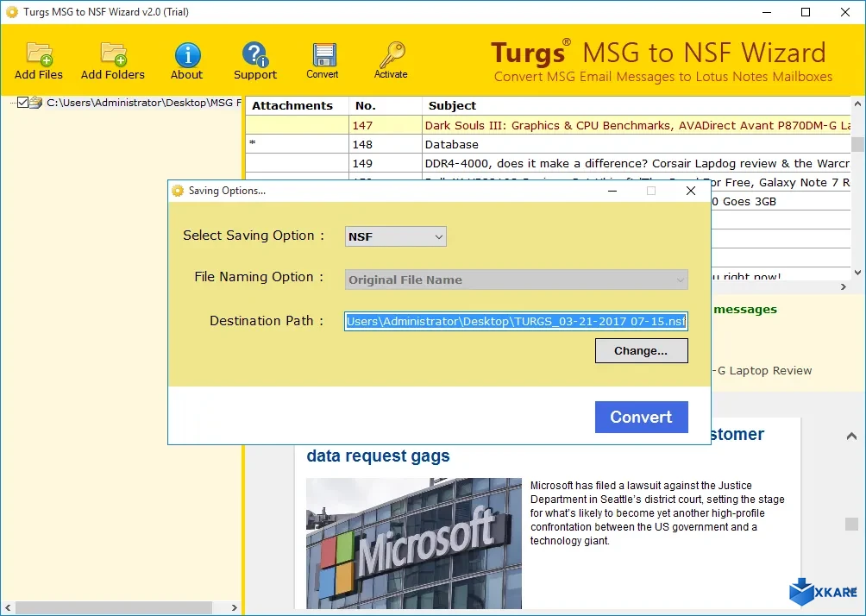Click the email list scroll down arrow
This screenshot has height=616, width=866.
(857, 273)
